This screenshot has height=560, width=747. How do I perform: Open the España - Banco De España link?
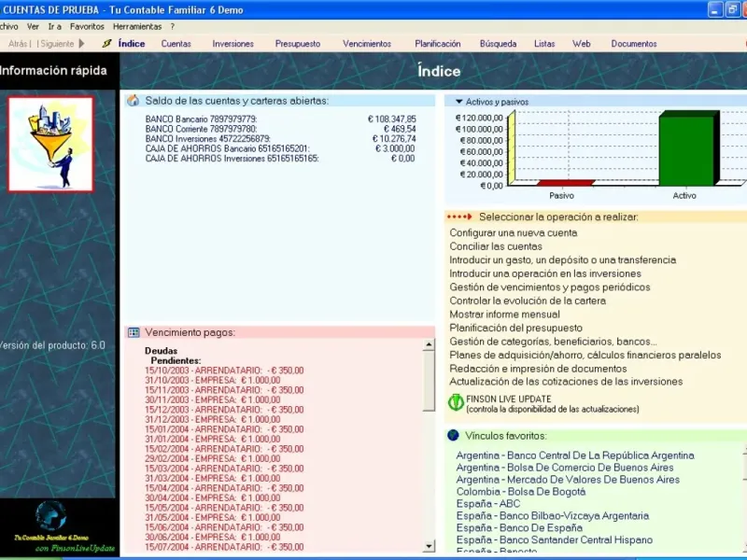click(519, 528)
